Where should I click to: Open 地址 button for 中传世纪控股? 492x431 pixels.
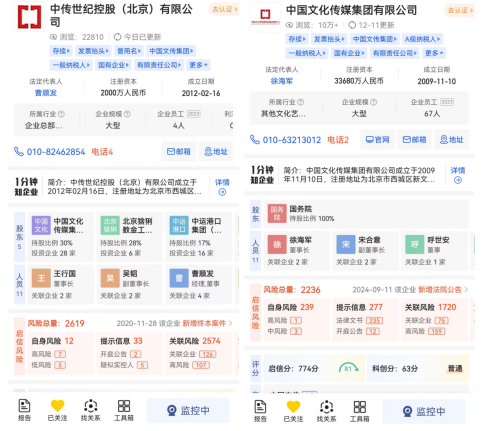coord(216,152)
